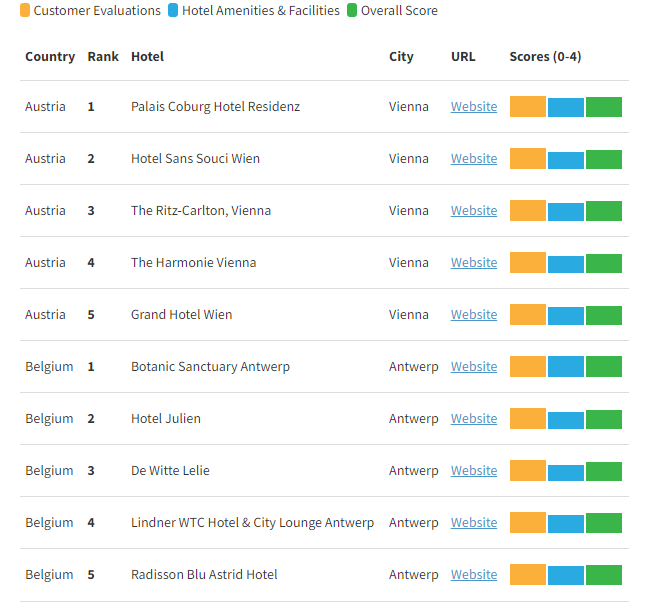653x603 pixels.
Task: Open Website link for The Harmonie Vienna
Action: click(473, 263)
